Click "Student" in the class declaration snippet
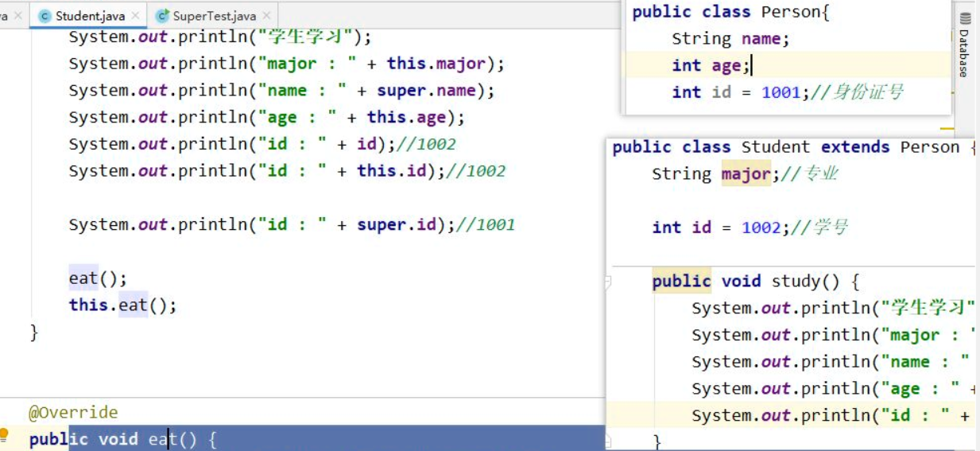Viewport: 980px width, 451px height. point(776,147)
